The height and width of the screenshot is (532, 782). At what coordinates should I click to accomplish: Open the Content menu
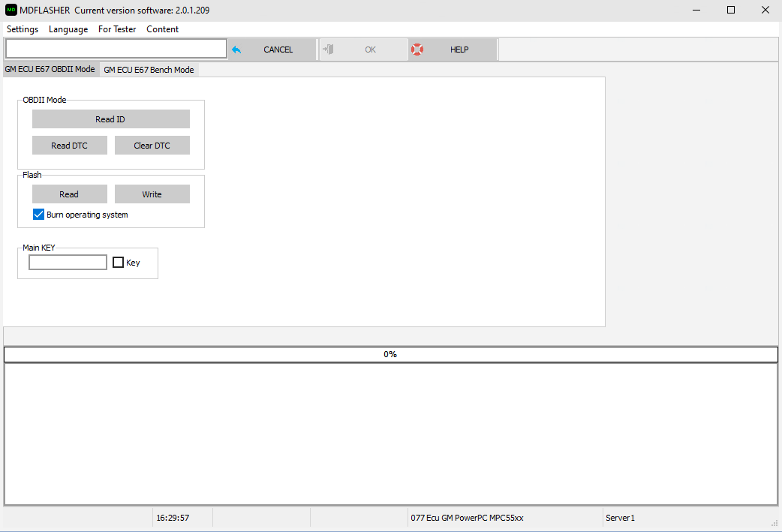[x=162, y=29]
